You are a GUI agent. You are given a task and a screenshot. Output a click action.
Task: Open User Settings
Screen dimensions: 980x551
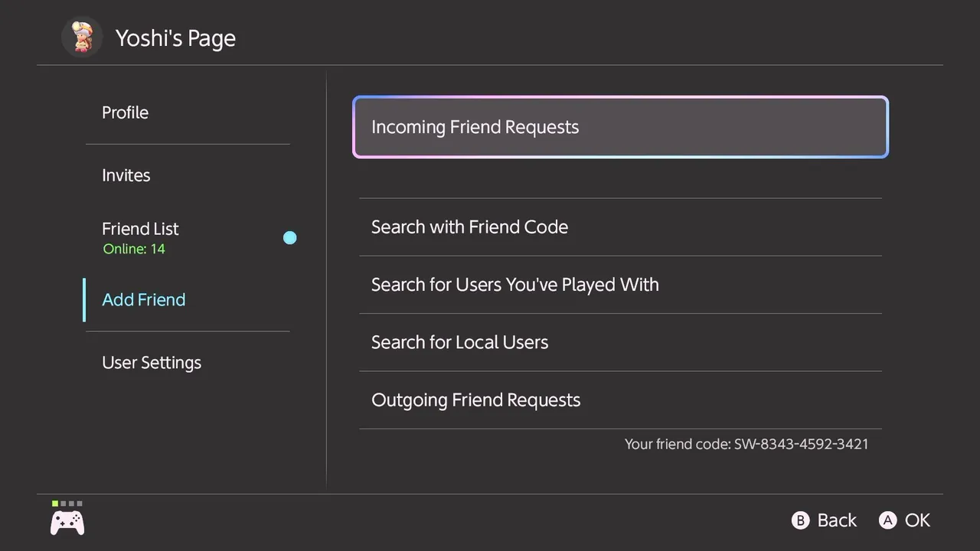click(152, 363)
